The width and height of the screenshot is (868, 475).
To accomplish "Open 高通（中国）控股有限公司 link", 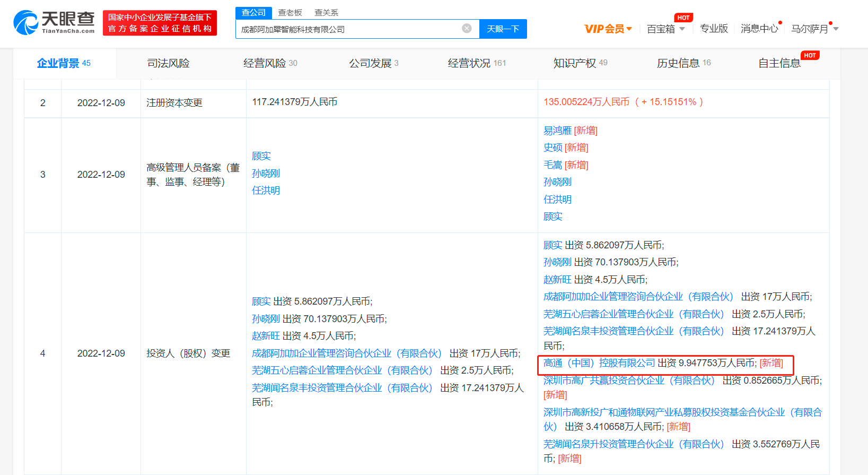I will tap(599, 363).
